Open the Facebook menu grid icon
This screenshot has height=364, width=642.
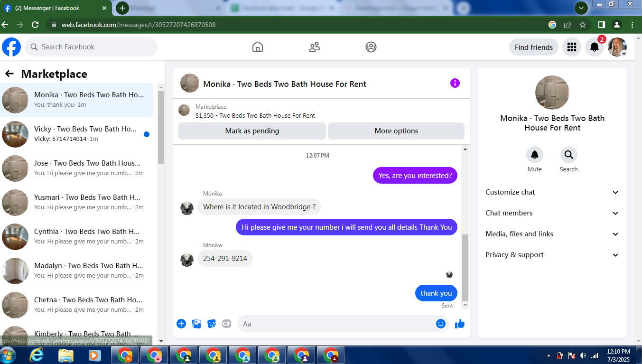pyautogui.click(x=572, y=47)
